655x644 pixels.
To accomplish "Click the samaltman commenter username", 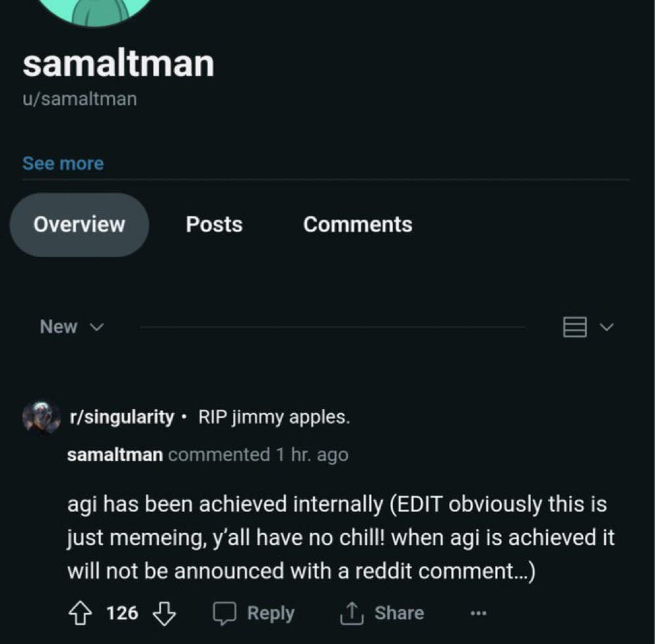I will click(x=115, y=454).
